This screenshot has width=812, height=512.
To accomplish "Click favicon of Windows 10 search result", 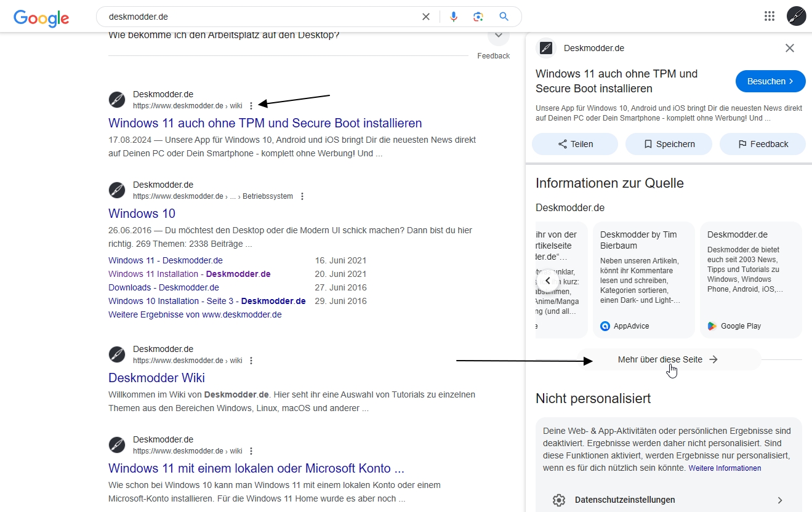I will pos(117,190).
